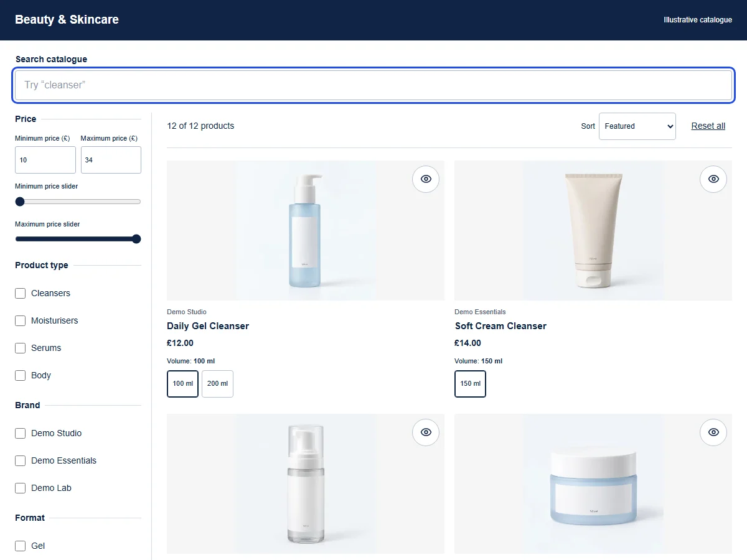Click the '12 of 12 products' count text
Viewport: 747px width, 560px height.
coord(200,126)
